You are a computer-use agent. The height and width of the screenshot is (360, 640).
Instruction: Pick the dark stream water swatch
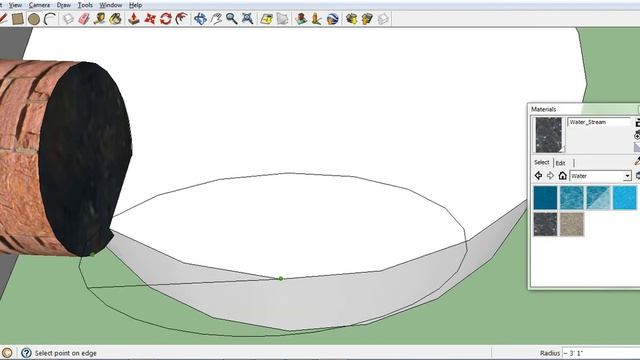pyautogui.click(x=545, y=224)
